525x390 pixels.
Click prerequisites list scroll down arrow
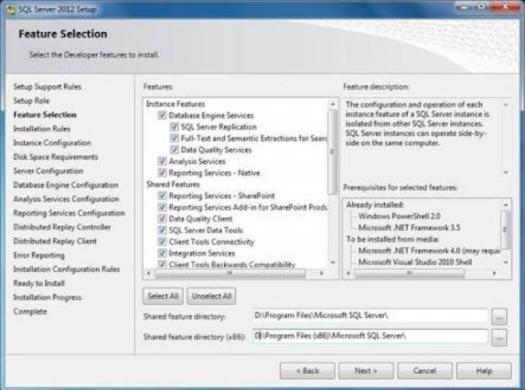pyautogui.click(x=506, y=262)
